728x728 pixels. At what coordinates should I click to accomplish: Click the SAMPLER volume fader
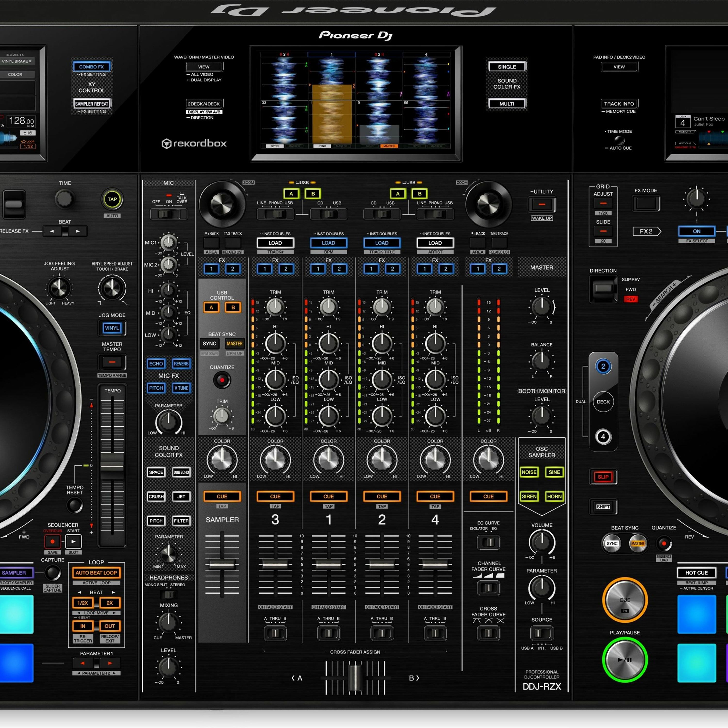coord(222,564)
